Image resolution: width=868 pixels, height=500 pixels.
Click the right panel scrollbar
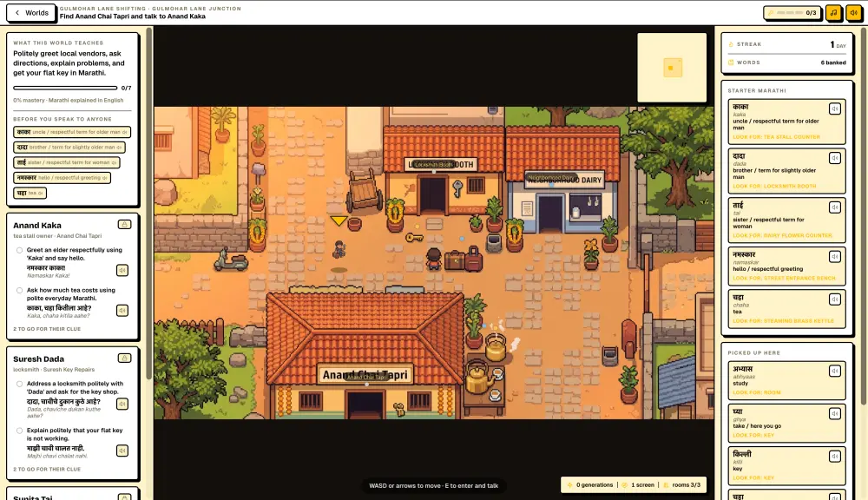(865, 214)
